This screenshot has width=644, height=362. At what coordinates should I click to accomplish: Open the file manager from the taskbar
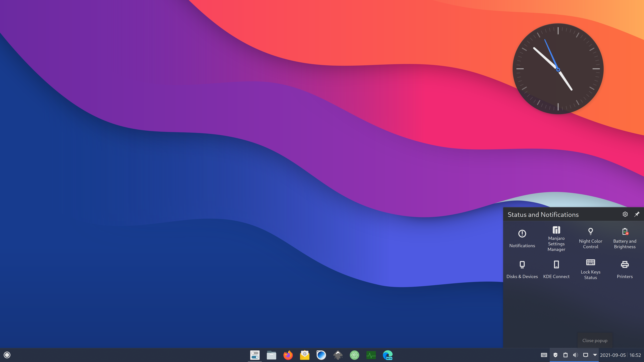pos(271,355)
